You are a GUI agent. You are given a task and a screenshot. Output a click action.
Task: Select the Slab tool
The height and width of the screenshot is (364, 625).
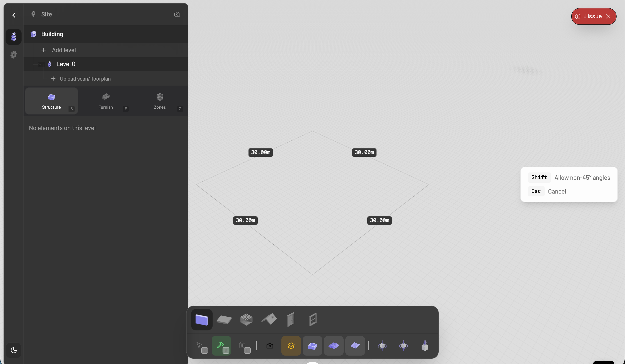click(x=224, y=319)
